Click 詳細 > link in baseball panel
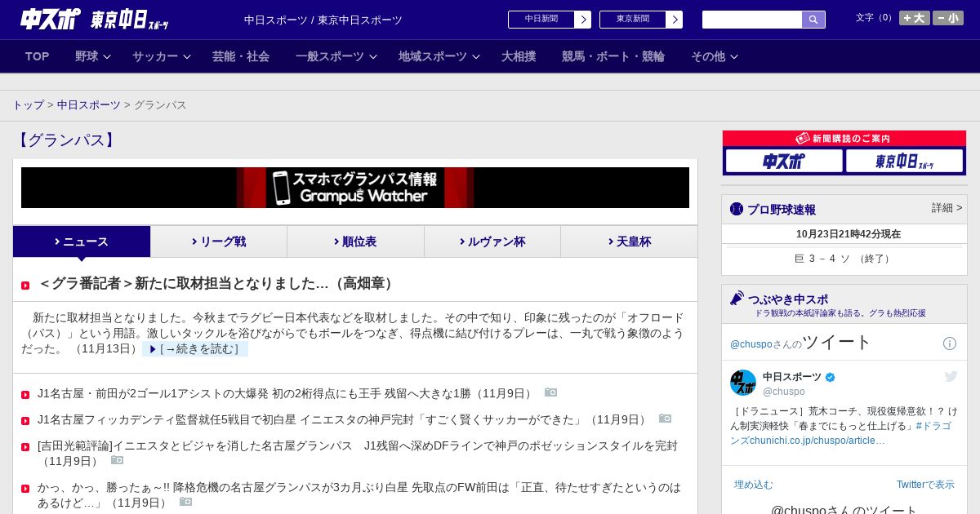This screenshot has width=980, height=514. point(947,208)
